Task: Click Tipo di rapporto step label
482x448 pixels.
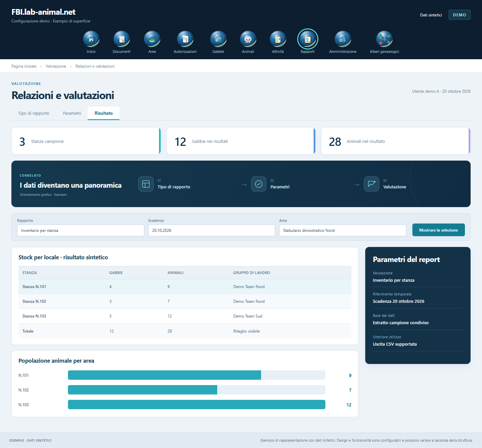Action: (x=174, y=187)
